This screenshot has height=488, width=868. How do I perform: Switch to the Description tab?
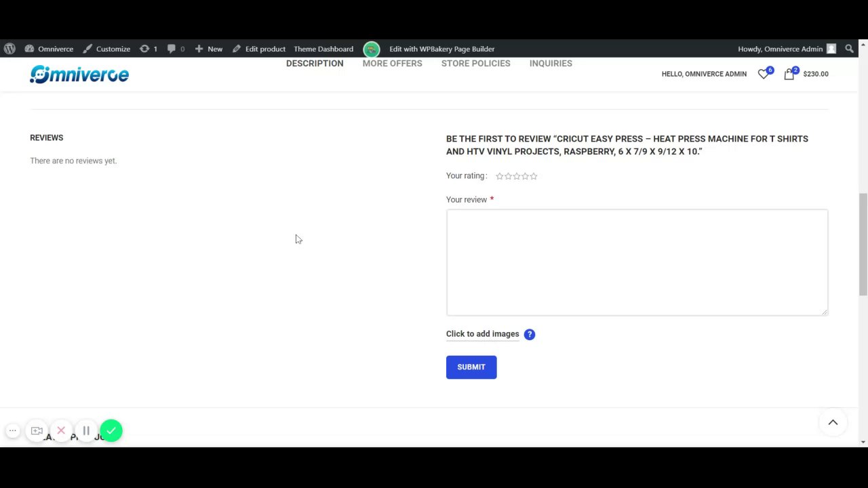click(315, 64)
